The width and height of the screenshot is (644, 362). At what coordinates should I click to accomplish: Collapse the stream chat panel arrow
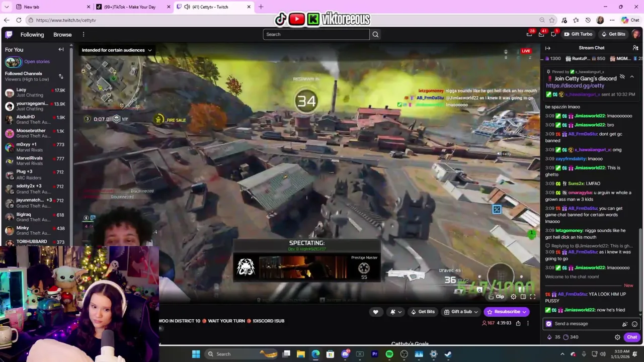click(x=548, y=48)
